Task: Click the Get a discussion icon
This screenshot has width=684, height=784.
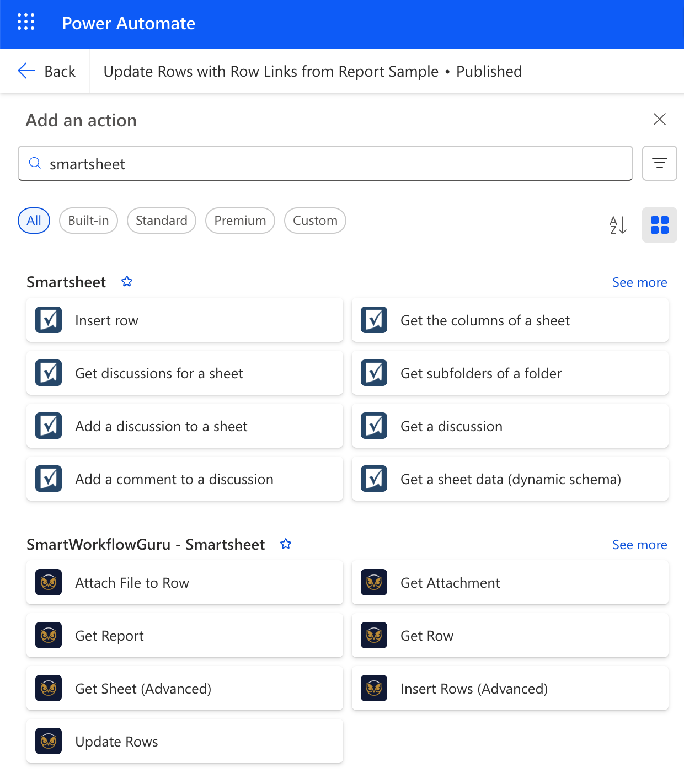Action: tap(374, 426)
